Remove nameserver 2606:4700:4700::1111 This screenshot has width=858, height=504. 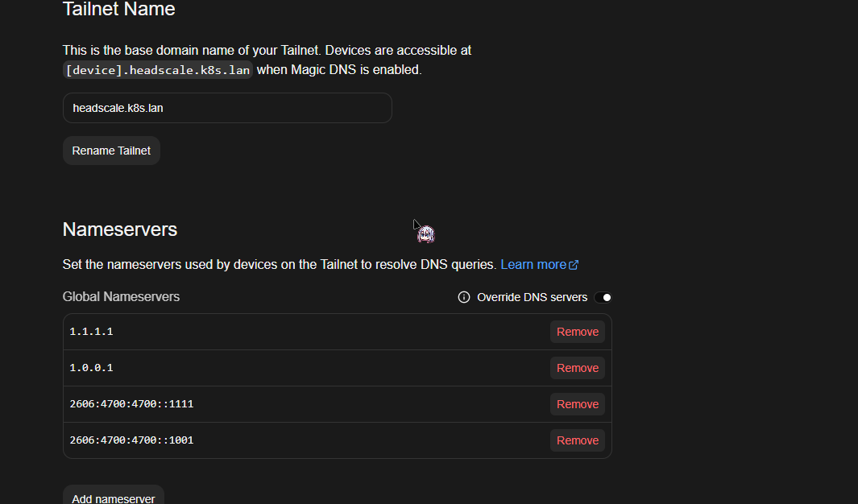point(577,404)
